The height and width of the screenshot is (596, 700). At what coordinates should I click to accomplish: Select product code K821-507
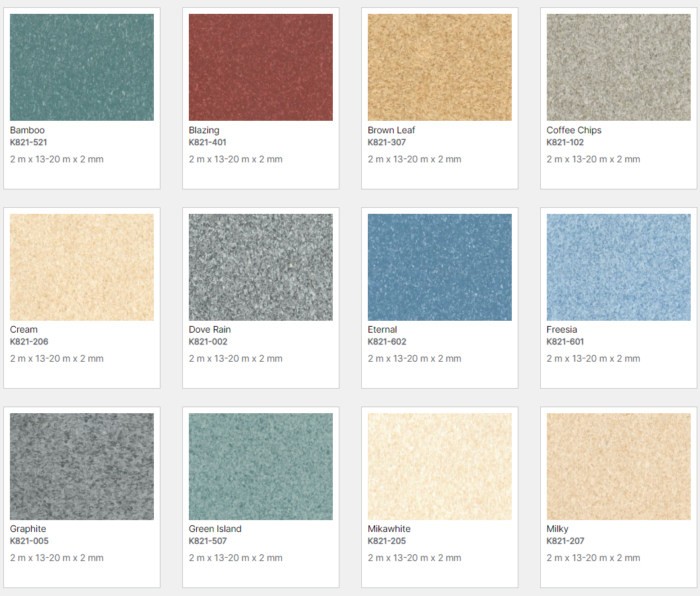207,541
